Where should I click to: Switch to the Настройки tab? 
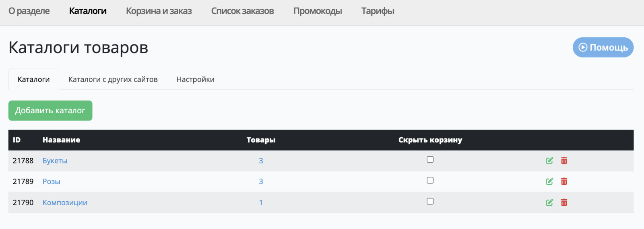(x=195, y=79)
